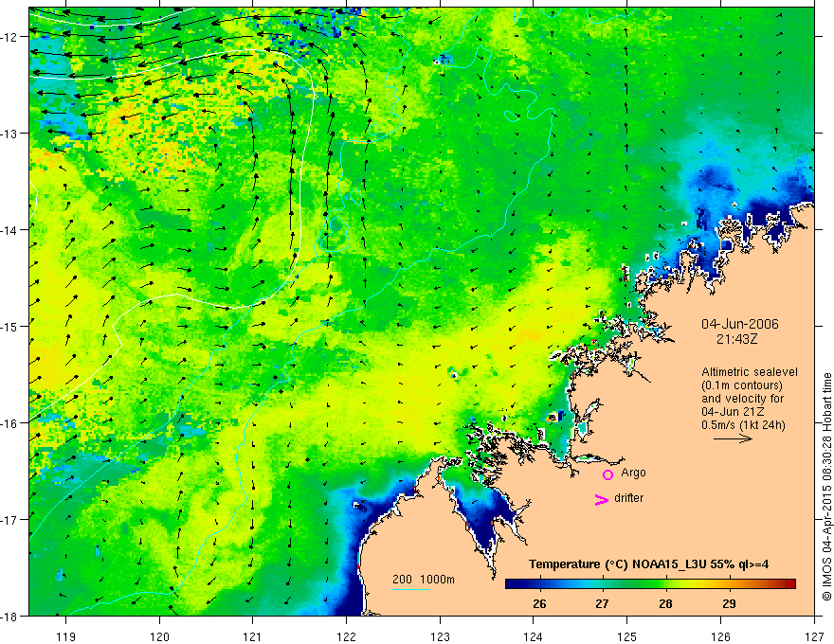Click the 'drifter' legend label
The width and height of the screenshot is (834, 644).
[628, 498]
